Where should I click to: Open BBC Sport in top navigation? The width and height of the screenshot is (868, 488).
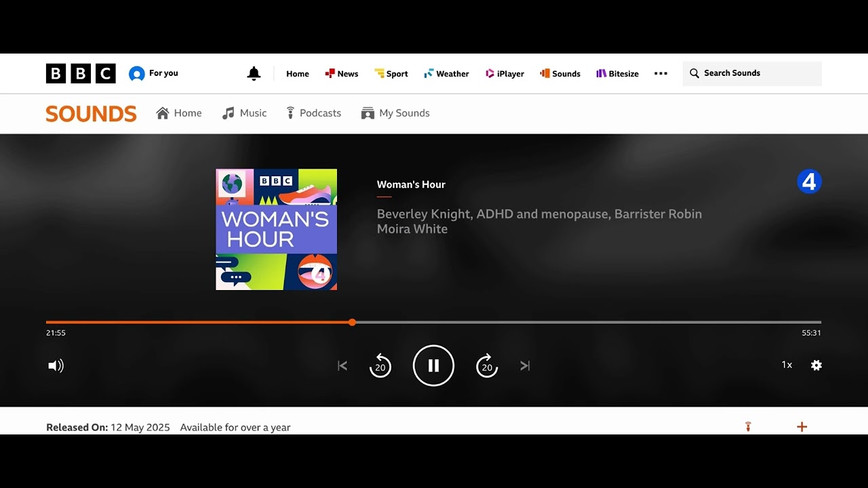tap(391, 74)
